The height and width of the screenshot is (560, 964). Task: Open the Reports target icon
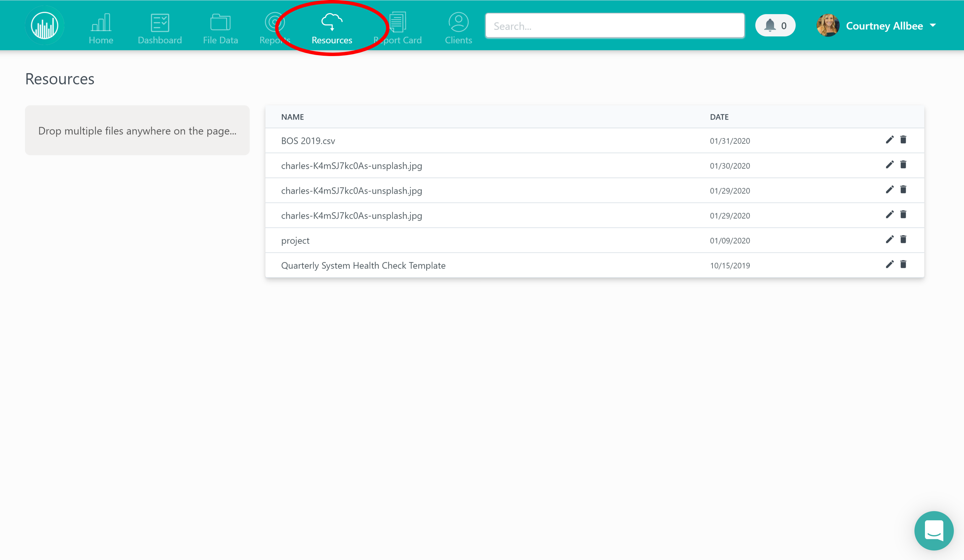pyautogui.click(x=274, y=23)
